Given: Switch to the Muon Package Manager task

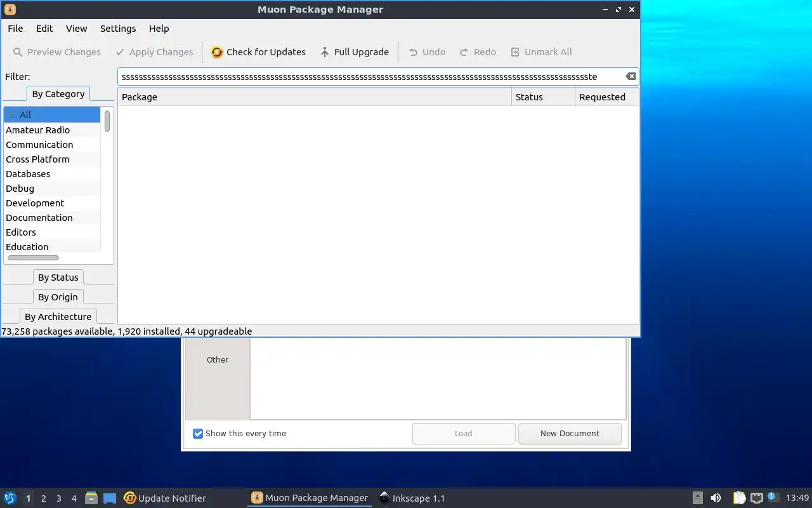Looking at the screenshot, I should (x=310, y=498).
